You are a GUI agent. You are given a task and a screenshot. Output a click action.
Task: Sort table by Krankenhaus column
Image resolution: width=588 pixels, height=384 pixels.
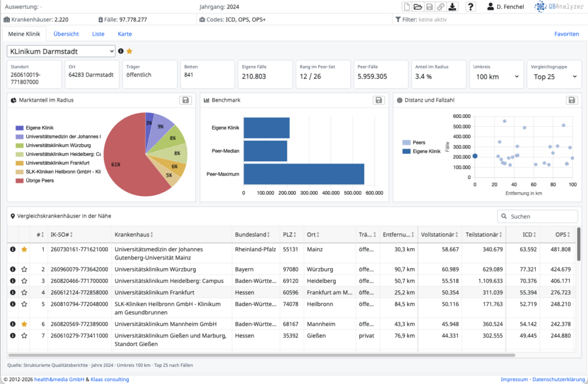point(134,234)
